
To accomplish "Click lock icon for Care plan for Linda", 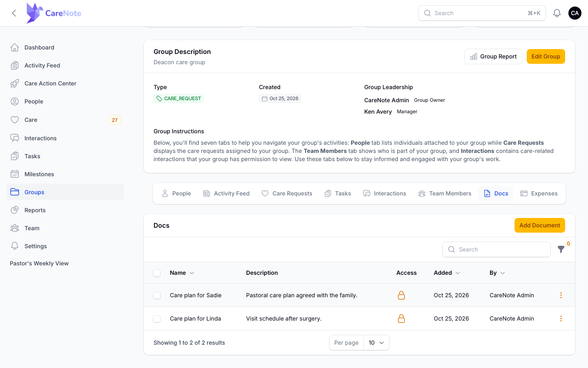I will [401, 319].
